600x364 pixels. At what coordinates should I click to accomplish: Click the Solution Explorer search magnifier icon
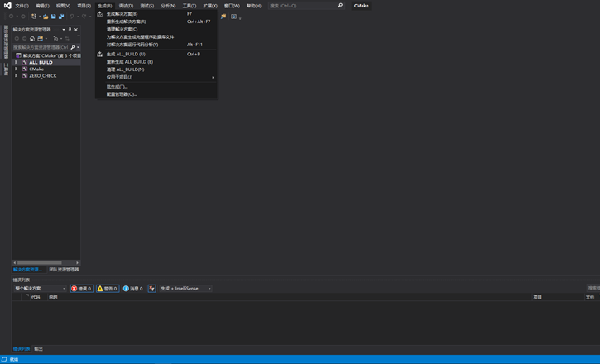coord(73,47)
